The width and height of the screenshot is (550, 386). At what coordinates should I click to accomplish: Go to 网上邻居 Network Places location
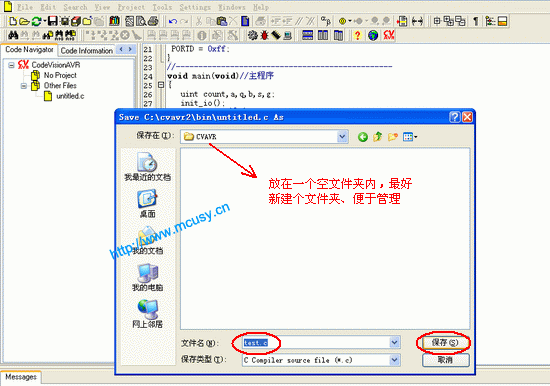coord(148,314)
